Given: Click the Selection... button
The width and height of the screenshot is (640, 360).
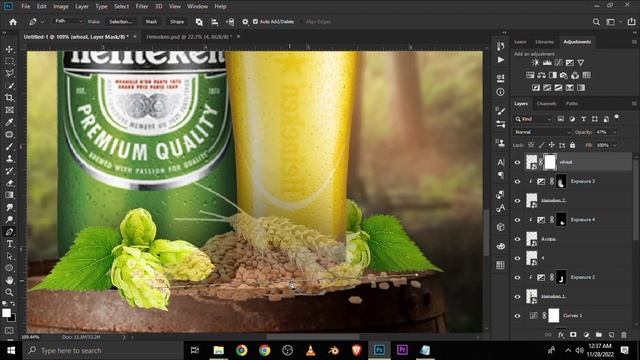Looking at the screenshot, I should 120,22.
